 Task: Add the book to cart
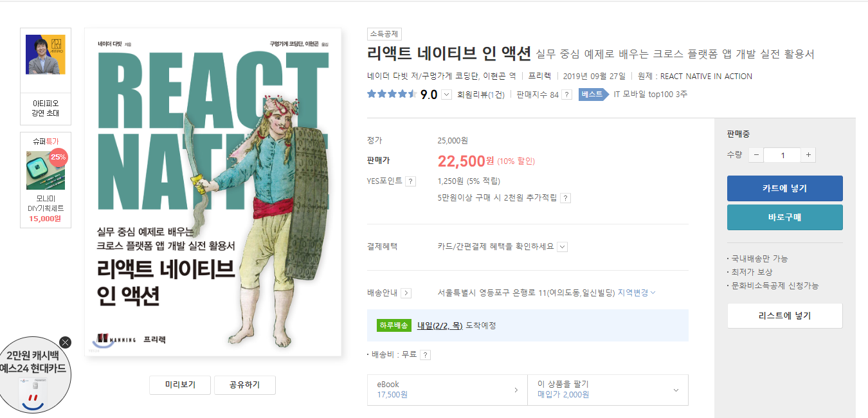[784, 188]
